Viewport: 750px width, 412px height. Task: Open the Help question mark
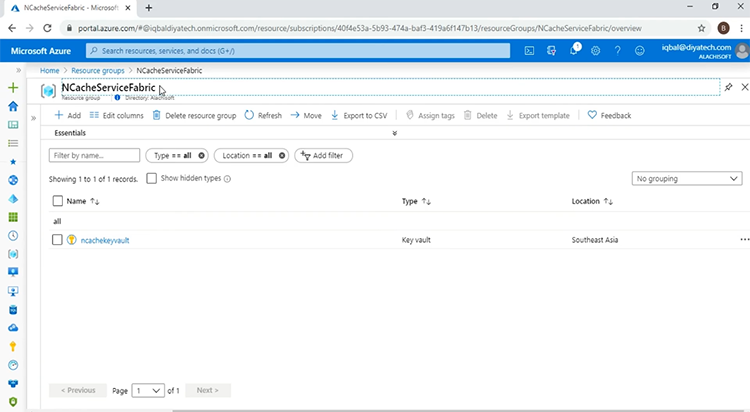pyautogui.click(x=618, y=51)
